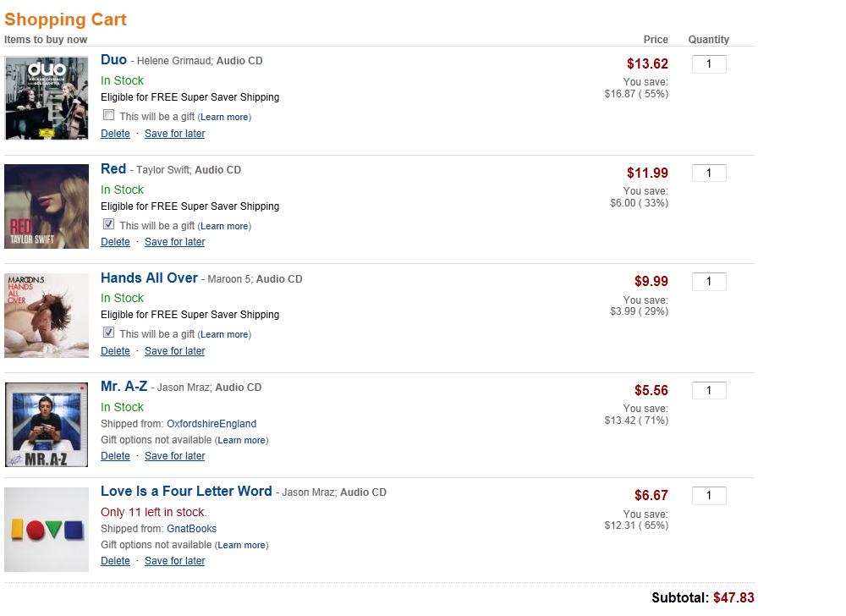Open the GnatBooks seller link
Image resolution: width=846 pixels, height=616 pixels.
[x=191, y=529]
